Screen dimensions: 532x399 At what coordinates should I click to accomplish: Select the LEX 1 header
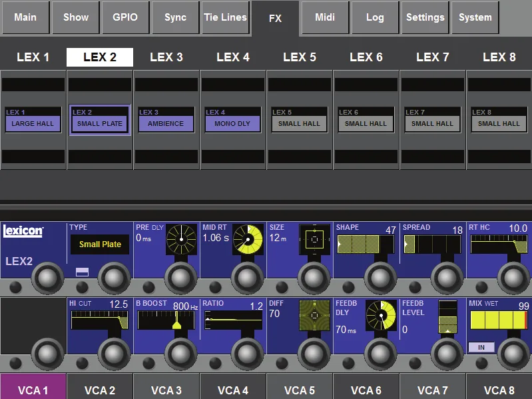pos(33,57)
